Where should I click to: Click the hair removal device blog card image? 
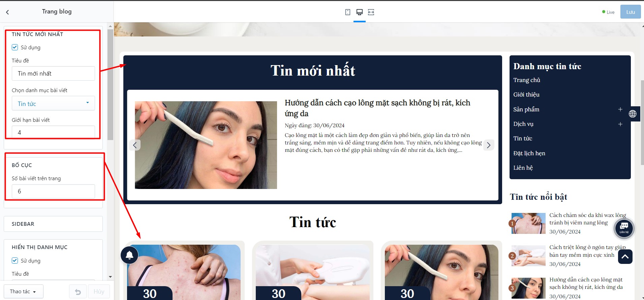(313, 272)
